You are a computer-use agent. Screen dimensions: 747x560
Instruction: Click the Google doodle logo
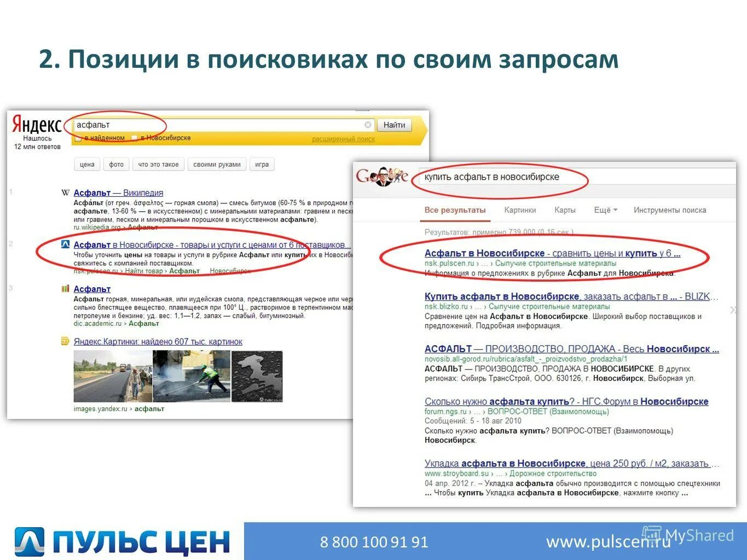click(382, 176)
